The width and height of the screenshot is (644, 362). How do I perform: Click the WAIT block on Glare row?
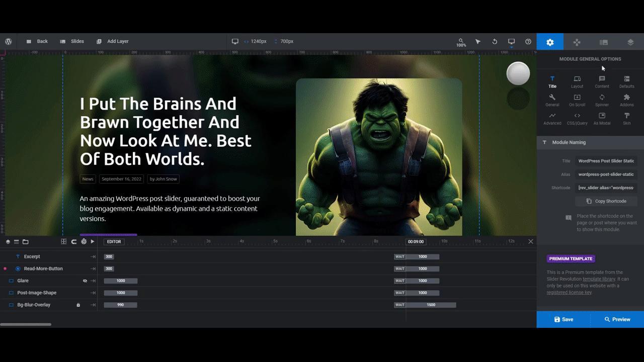400,281
